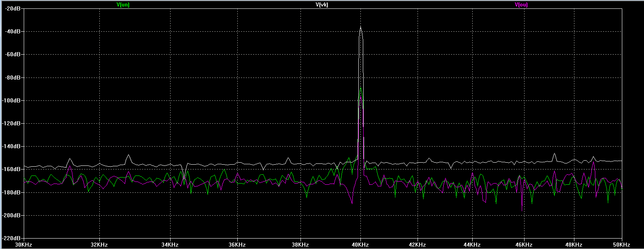Image resolution: width=644 pixels, height=249 pixels.
Task: Click the -160dB vertical axis label
Action: point(12,169)
